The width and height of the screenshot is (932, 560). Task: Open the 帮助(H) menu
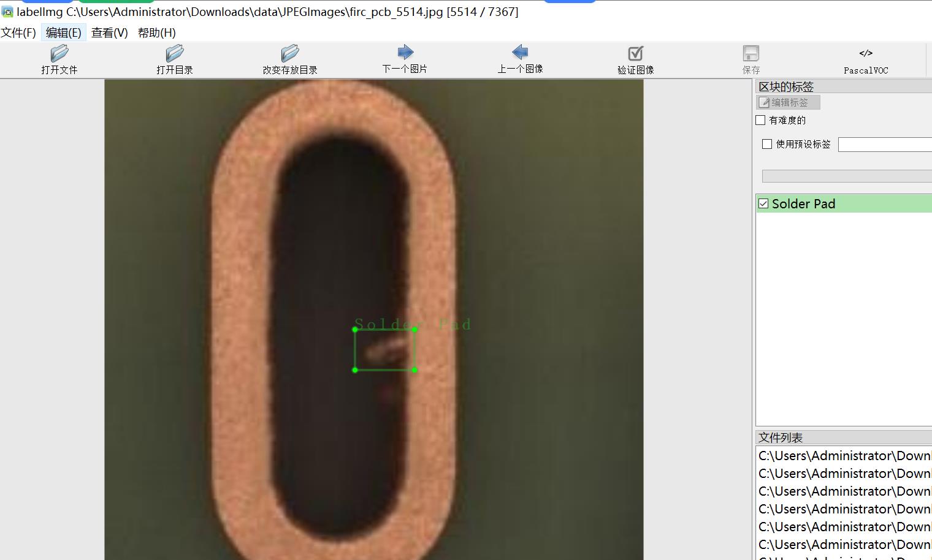(x=157, y=32)
